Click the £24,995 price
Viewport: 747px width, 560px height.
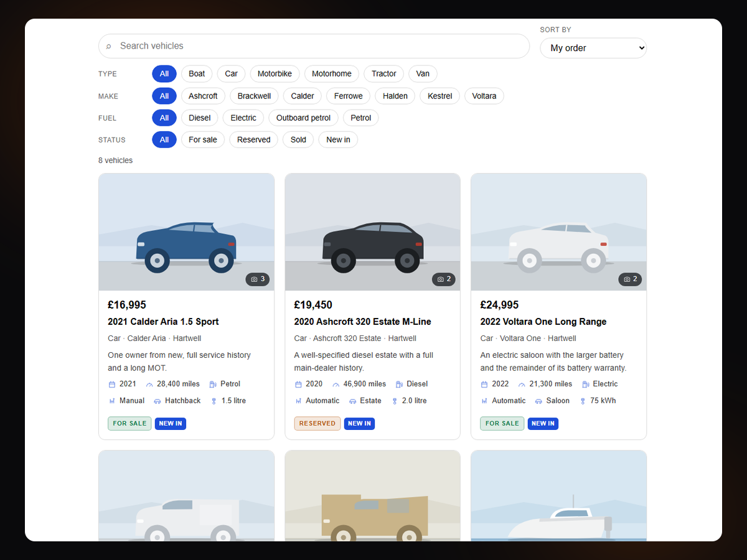[499, 305]
